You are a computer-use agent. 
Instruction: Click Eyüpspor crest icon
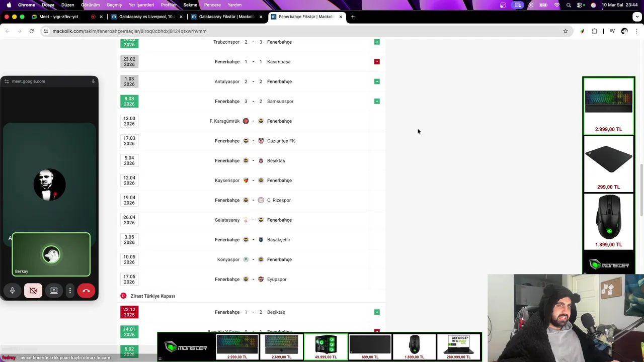point(261,280)
